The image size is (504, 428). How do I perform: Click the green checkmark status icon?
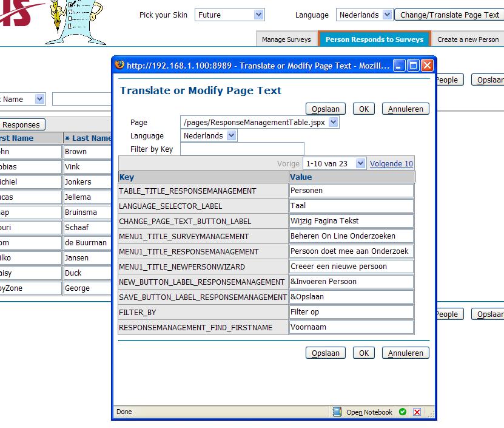pos(403,412)
